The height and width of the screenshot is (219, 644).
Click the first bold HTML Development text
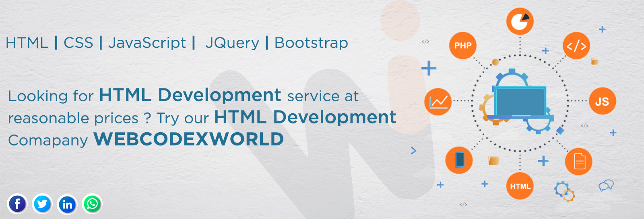(190, 95)
